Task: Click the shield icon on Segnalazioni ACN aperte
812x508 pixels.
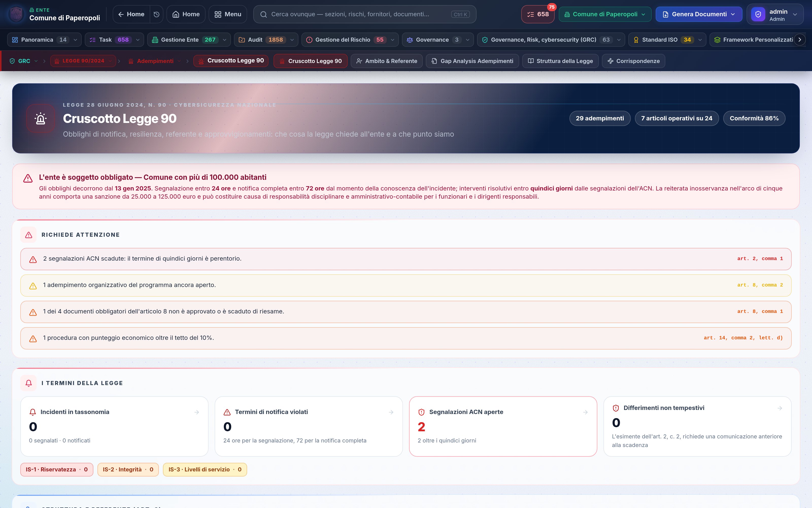Action: tap(421, 412)
